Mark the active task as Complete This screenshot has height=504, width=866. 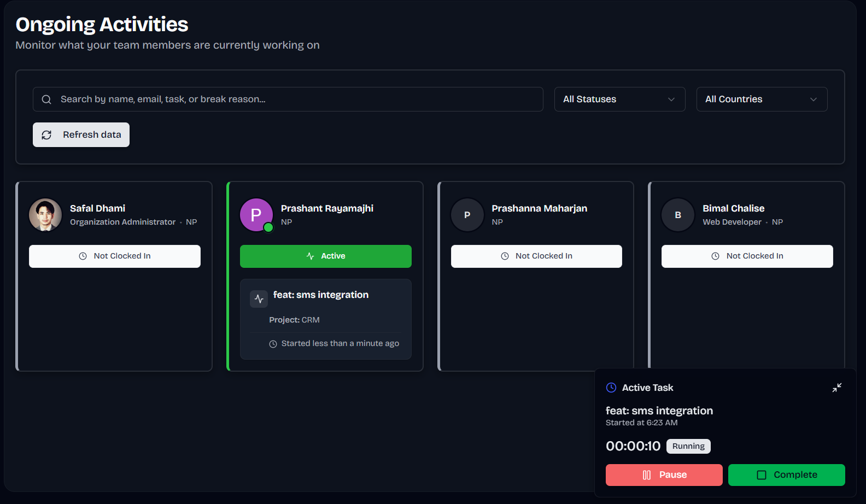(x=786, y=475)
